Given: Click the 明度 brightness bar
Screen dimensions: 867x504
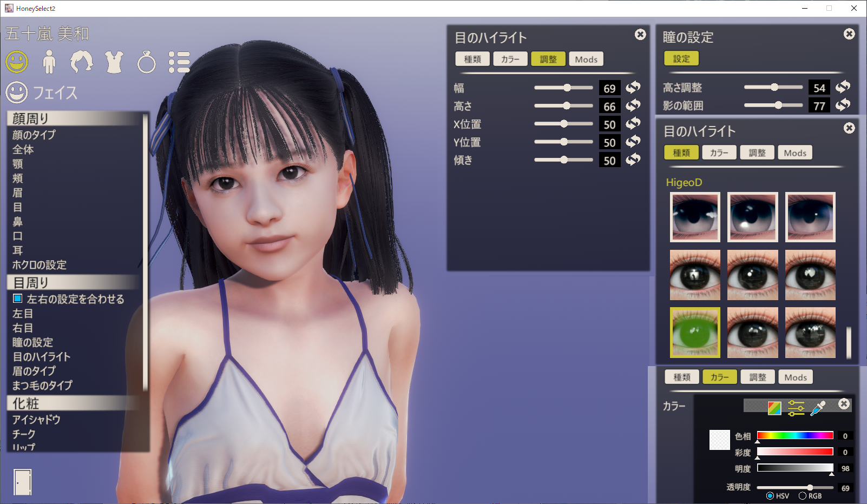Looking at the screenshot, I should point(795,468).
